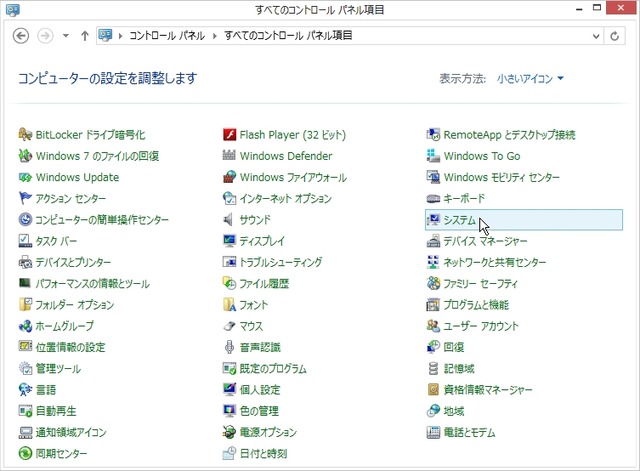Click すべてのコントロール パネル項目 breadcrumb segment
Screen dimensions: 640x471
pos(288,36)
